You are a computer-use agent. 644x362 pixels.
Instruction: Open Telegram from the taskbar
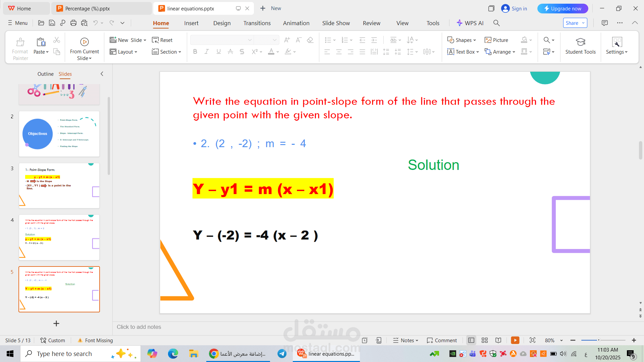pos(282,354)
